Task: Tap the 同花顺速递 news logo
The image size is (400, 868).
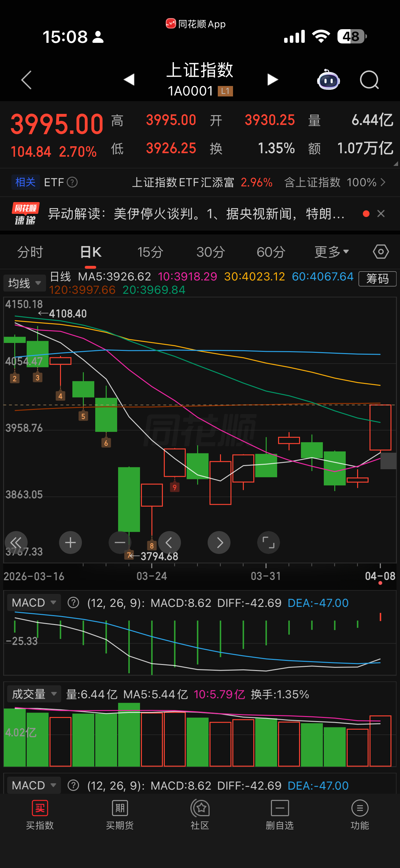Action: point(26,214)
